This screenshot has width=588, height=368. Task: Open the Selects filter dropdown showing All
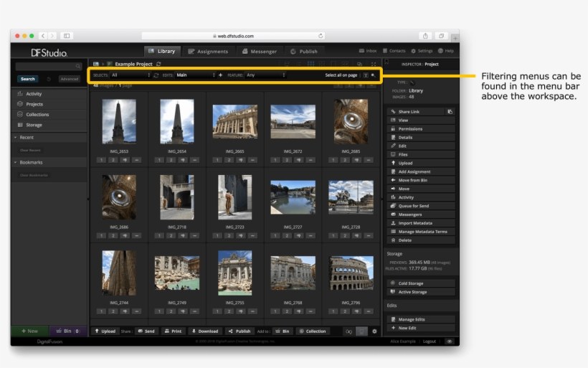click(131, 75)
